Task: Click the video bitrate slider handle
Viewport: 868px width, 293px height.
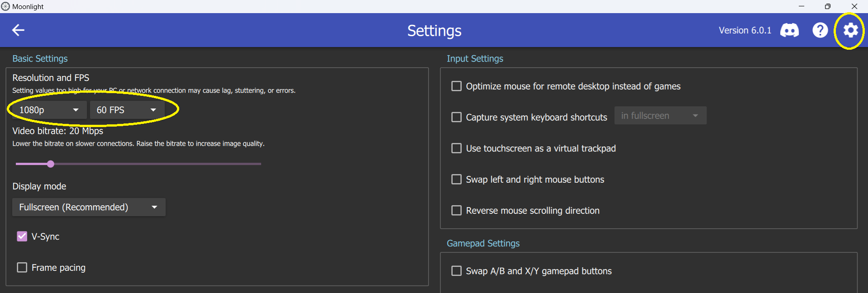Action: pyautogui.click(x=51, y=164)
